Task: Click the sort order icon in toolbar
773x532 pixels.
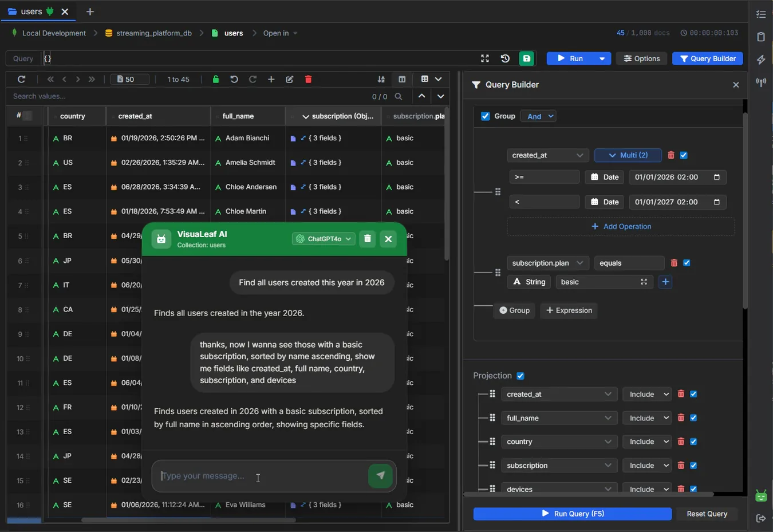Action: pyautogui.click(x=381, y=80)
